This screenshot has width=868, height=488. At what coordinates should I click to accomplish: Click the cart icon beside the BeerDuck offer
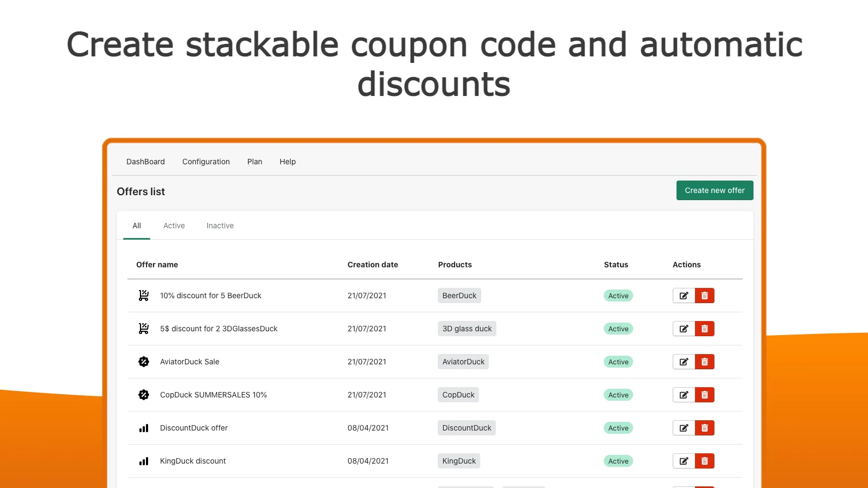point(144,296)
